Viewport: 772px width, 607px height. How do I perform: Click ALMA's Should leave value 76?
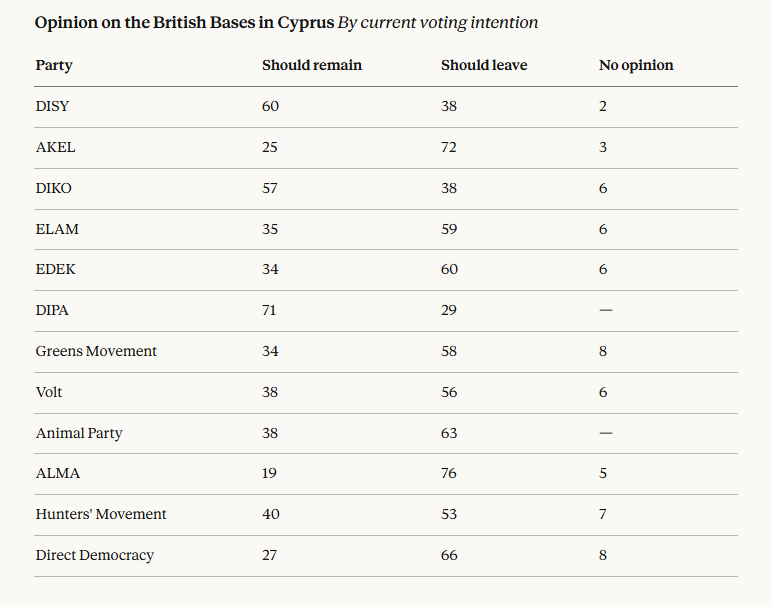(x=449, y=473)
